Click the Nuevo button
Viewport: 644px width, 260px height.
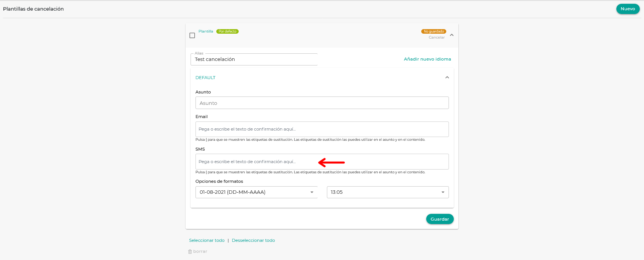click(x=628, y=9)
